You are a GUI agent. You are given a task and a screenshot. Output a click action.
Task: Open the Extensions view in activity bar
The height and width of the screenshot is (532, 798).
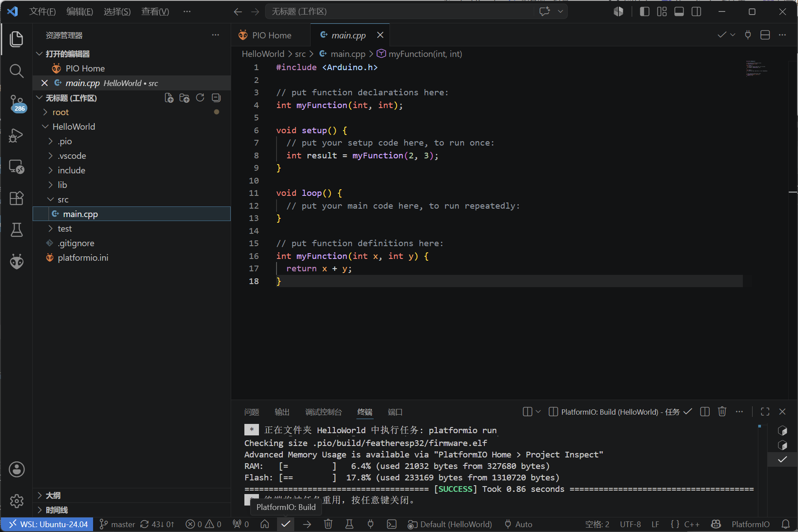(17, 198)
